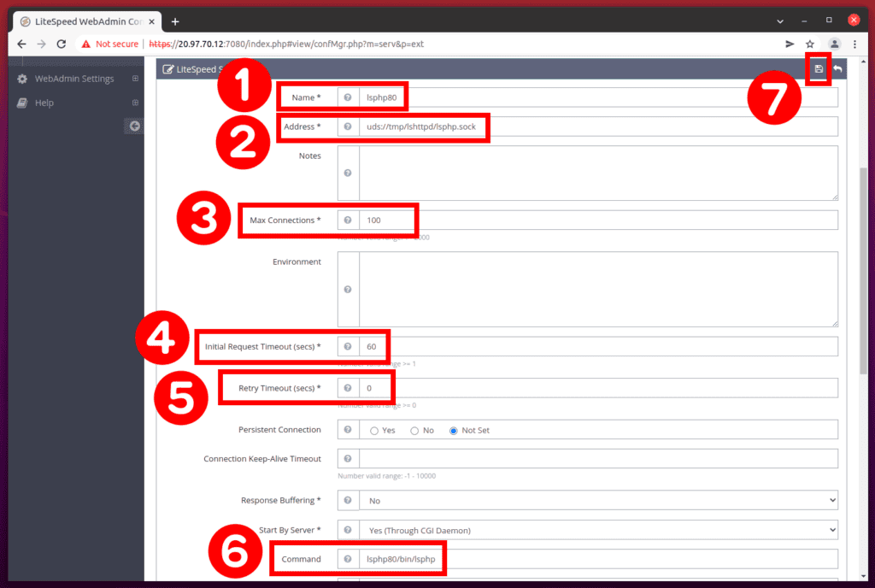Open Help in the sidebar
Viewport: 875px width, 588px height.
[44, 103]
